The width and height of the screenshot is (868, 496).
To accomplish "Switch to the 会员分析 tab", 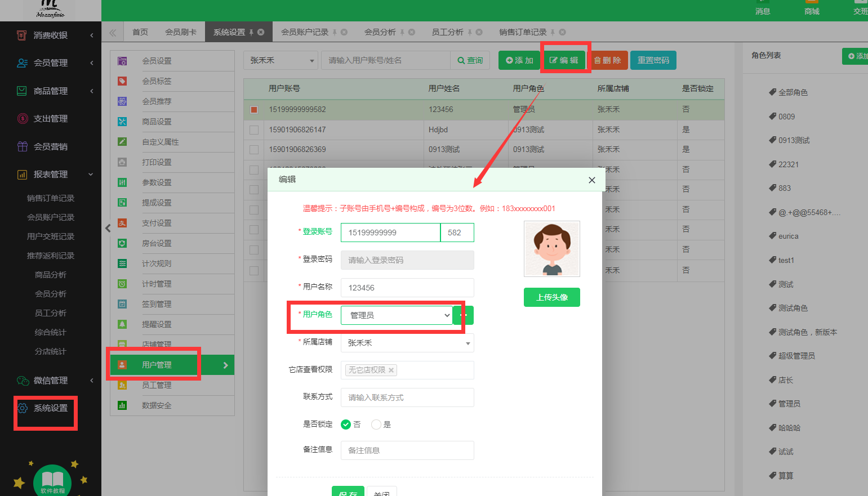I will tap(380, 32).
